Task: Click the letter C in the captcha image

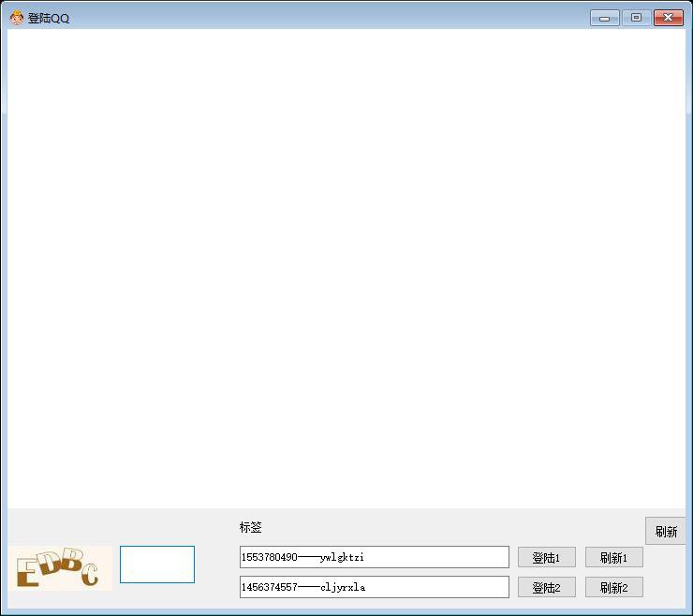Action: tap(90, 575)
